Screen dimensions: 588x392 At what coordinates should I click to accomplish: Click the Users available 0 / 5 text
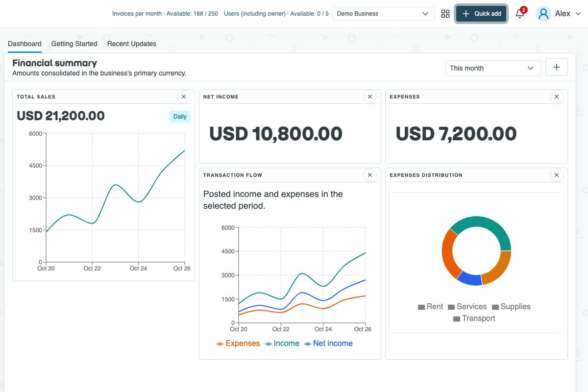point(276,14)
